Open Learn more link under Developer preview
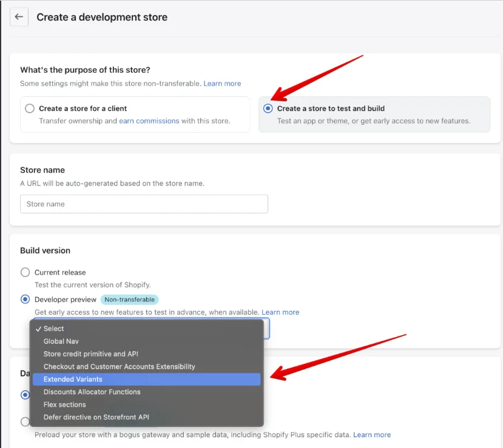The image size is (503, 448). click(x=280, y=312)
